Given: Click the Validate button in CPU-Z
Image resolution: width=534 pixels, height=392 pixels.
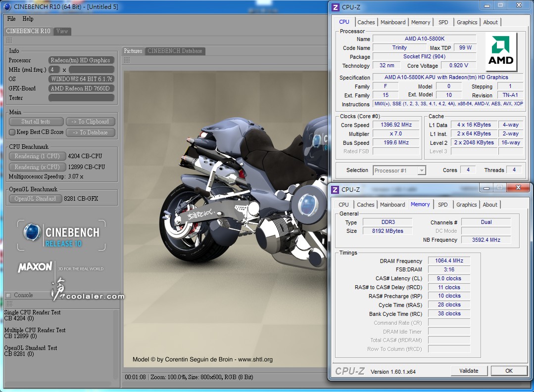Looking at the screenshot, I should click(469, 371).
